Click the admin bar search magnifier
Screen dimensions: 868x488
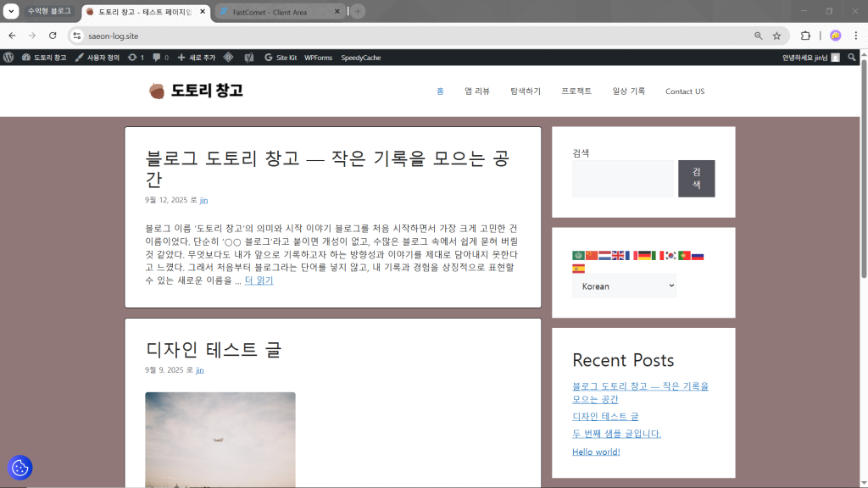(x=852, y=58)
